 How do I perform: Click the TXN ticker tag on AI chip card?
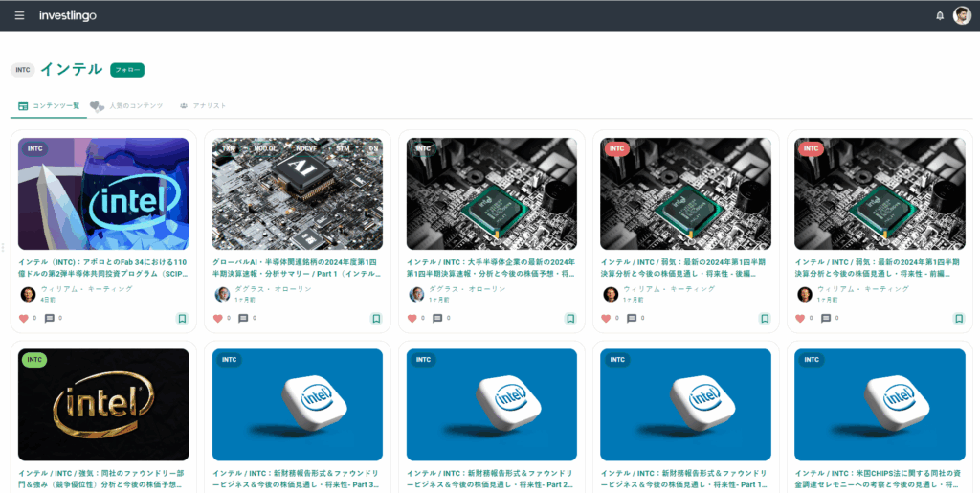pos(229,148)
